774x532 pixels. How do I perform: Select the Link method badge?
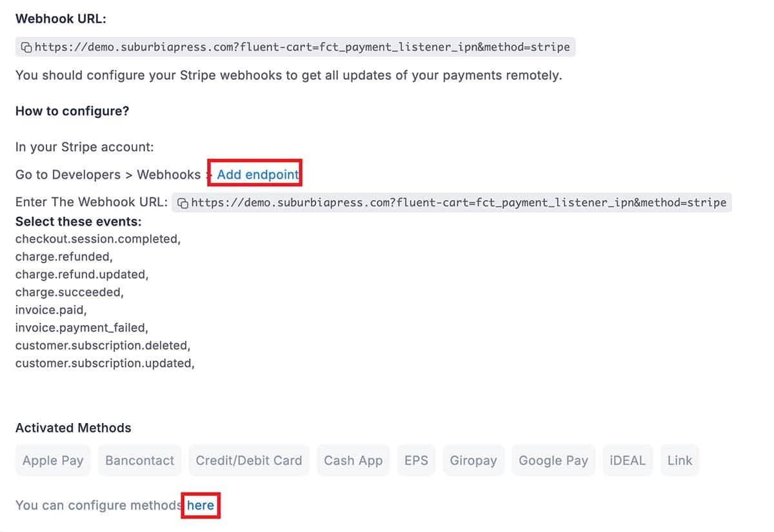[680, 460]
